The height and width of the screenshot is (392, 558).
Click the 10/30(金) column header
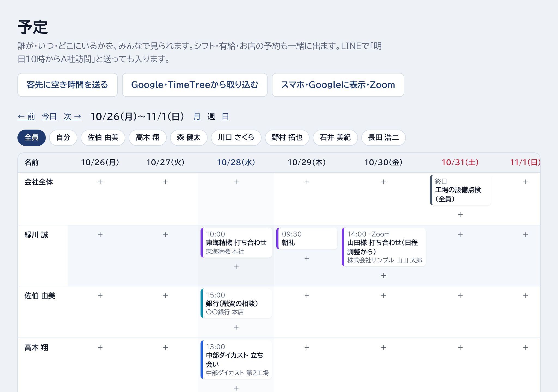click(384, 163)
